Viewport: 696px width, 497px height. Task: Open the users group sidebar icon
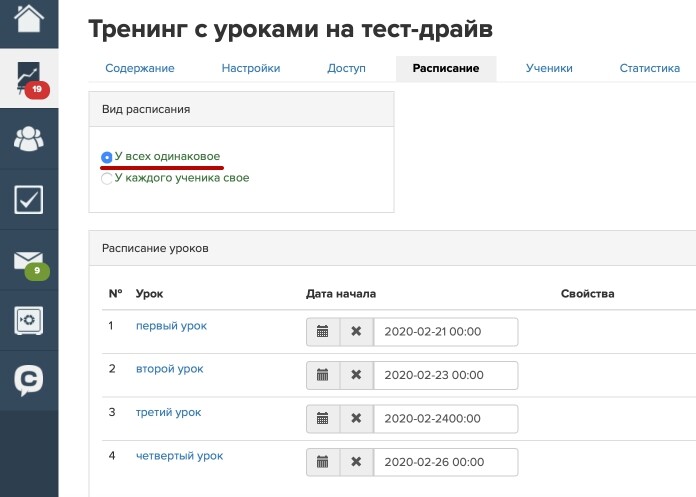[28, 139]
